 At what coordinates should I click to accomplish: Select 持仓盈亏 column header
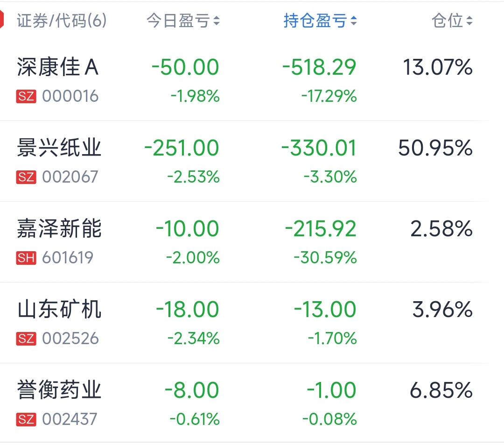click(x=320, y=21)
